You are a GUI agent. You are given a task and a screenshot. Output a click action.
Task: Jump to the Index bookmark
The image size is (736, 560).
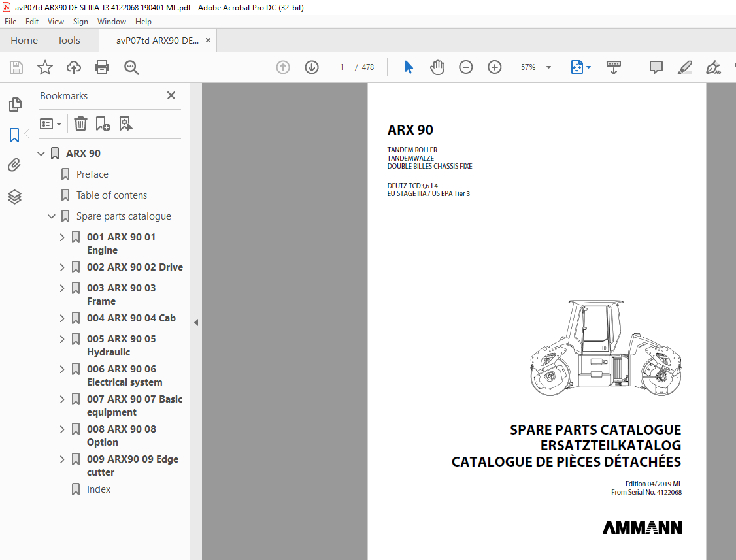(99, 489)
